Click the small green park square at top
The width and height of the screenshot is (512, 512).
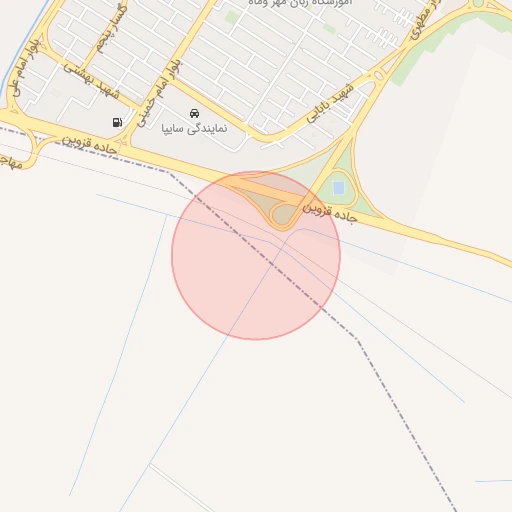point(232,17)
